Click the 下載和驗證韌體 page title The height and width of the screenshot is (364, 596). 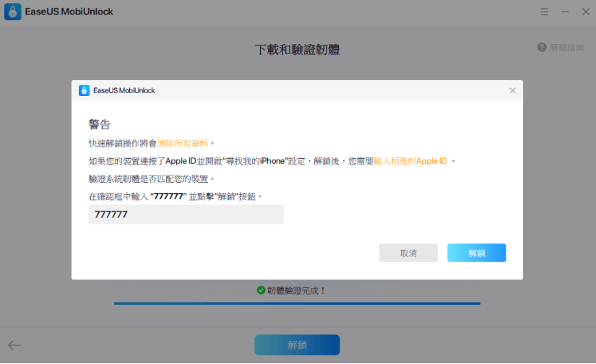[x=297, y=49]
